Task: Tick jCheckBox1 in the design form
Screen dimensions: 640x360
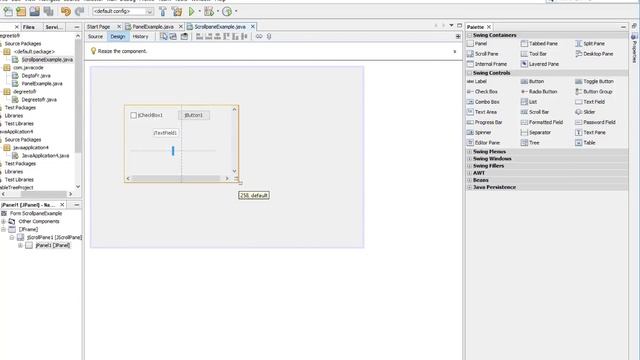Action: (133, 116)
